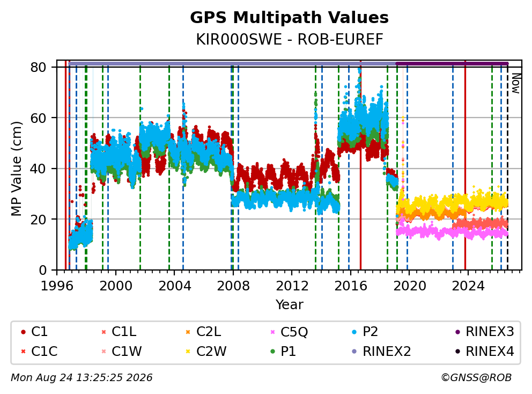Click the 2020 x-axis tick label
Viewport: 532px width, 394px height.
410,286
